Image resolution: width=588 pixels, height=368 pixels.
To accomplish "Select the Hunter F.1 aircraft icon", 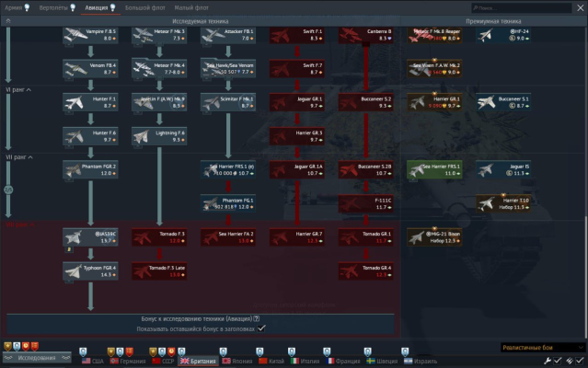I will [x=90, y=101].
